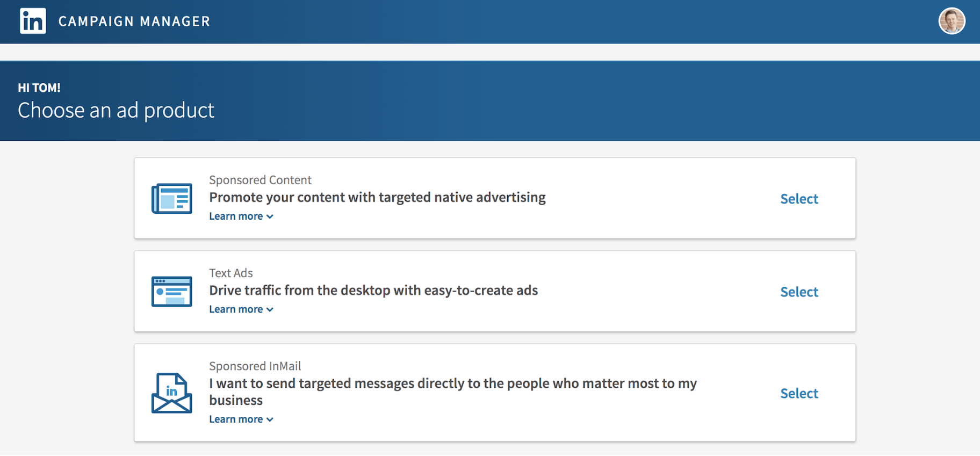This screenshot has width=980, height=456.
Task: Select the Sponsored Content ad product
Action: click(x=799, y=199)
